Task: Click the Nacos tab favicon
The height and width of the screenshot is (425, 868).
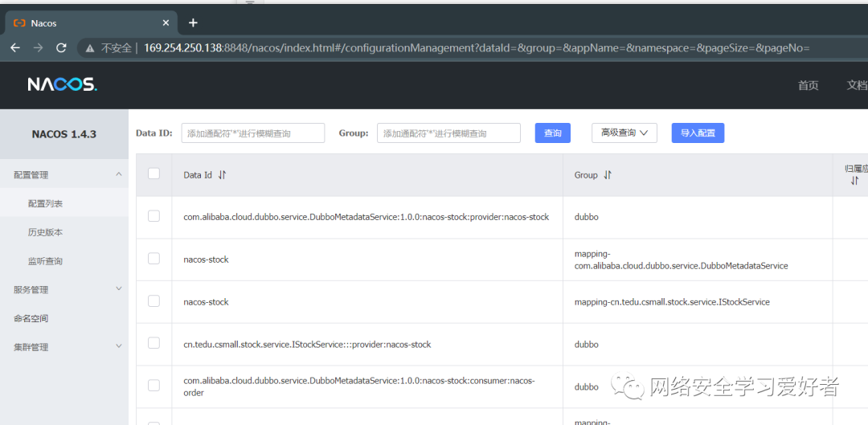Action: [x=19, y=23]
